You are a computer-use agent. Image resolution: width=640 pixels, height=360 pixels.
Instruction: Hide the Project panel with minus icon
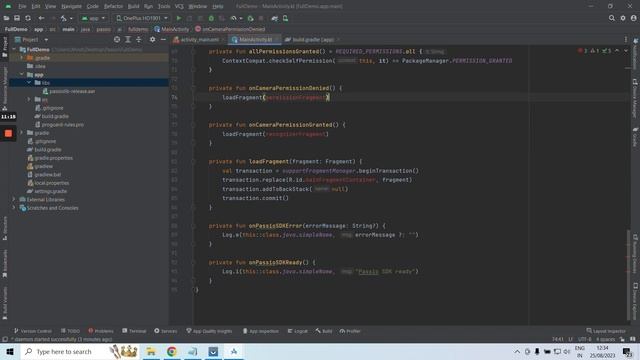(x=163, y=40)
